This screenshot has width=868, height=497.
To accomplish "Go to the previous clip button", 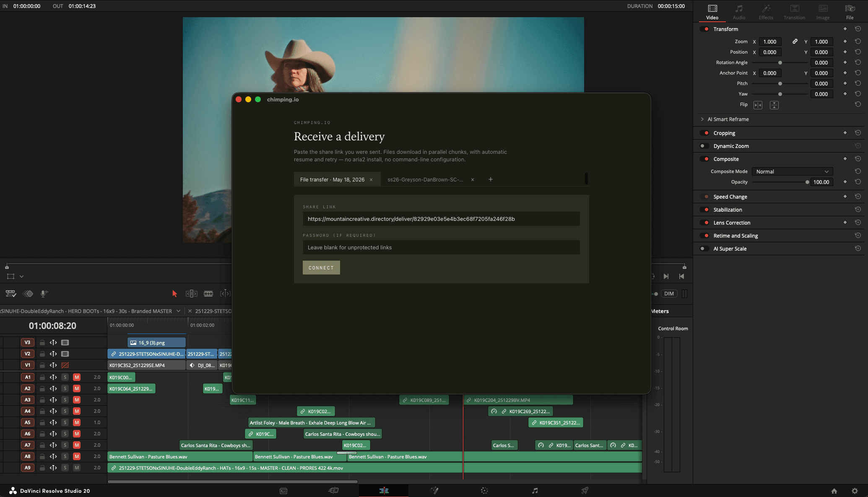I will 681,277.
